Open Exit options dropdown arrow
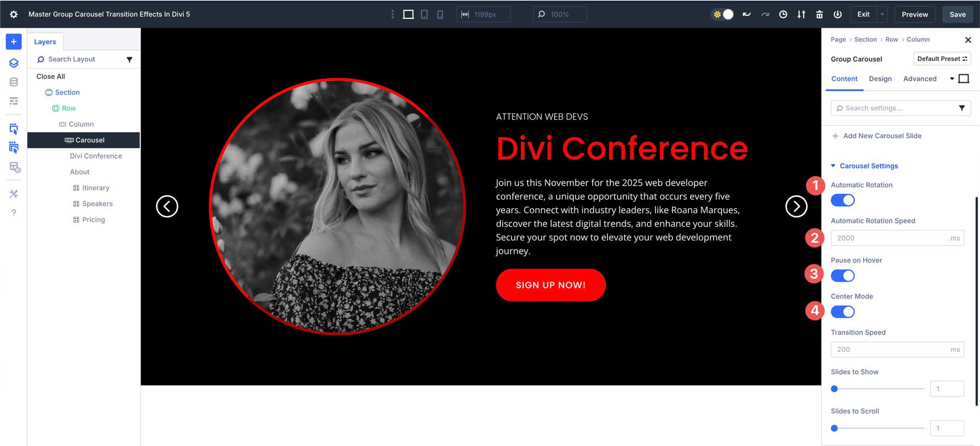The height and width of the screenshot is (446, 980). click(882, 14)
